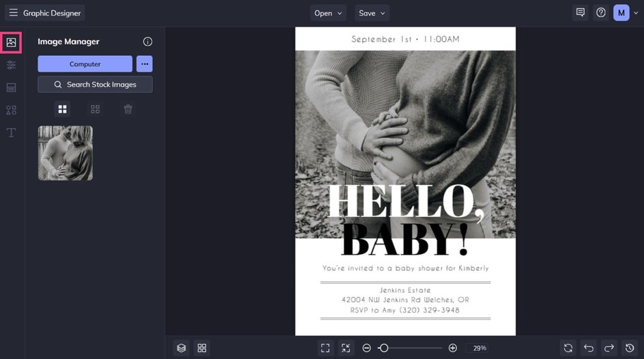Image resolution: width=644 pixels, height=359 pixels.
Task: Click the zoom in plus icon
Action: point(452,348)
